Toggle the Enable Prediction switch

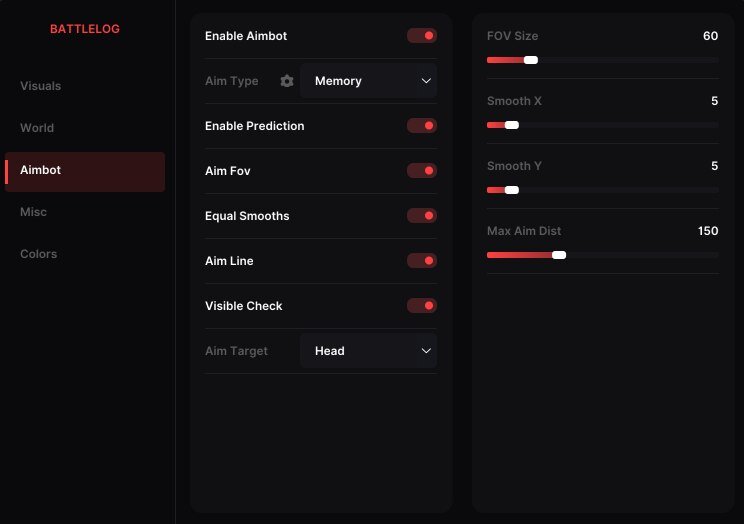point(422,126)
